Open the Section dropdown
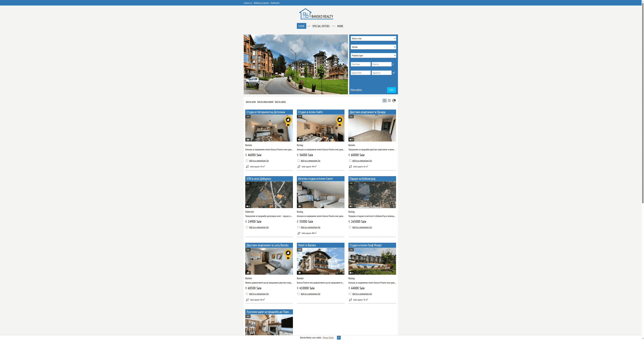 pyautogui.click(x=373, y=47)
